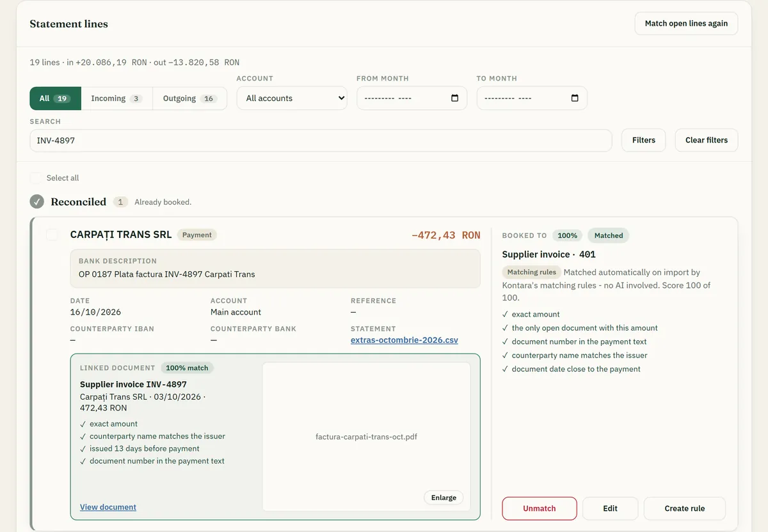
Task: Open the View document link
Action: coord(108,507)
